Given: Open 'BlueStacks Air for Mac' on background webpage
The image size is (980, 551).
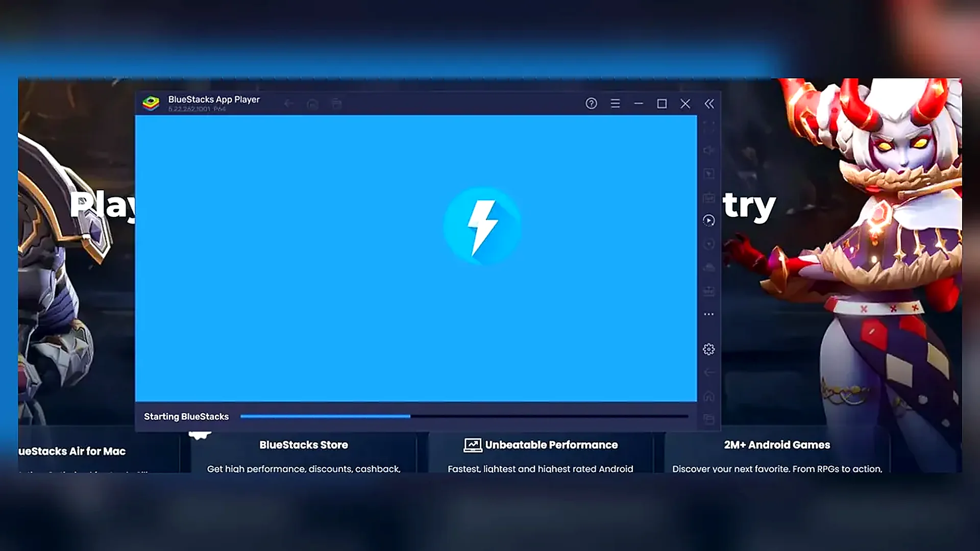Looking at the screenshot, I should [72, 451].
